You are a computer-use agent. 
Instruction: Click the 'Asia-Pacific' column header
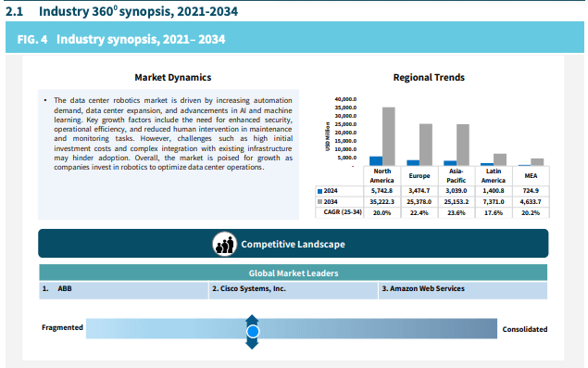[457, 176]
